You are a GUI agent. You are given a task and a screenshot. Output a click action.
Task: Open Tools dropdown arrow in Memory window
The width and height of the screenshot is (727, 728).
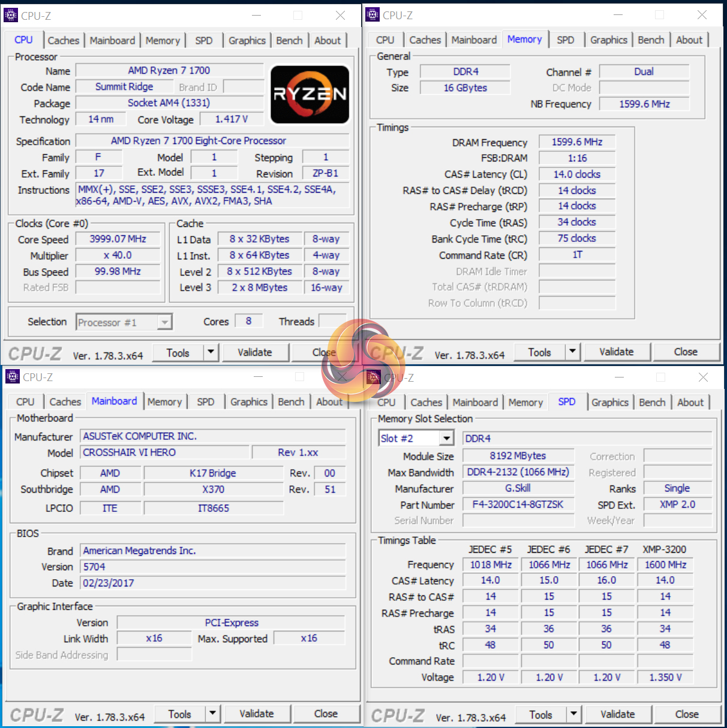(572, 351)
